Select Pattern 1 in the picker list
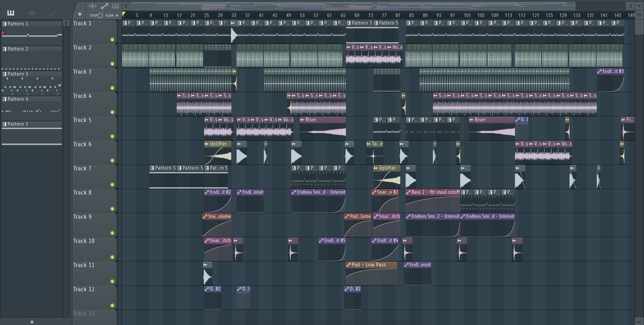 [32, 24]
